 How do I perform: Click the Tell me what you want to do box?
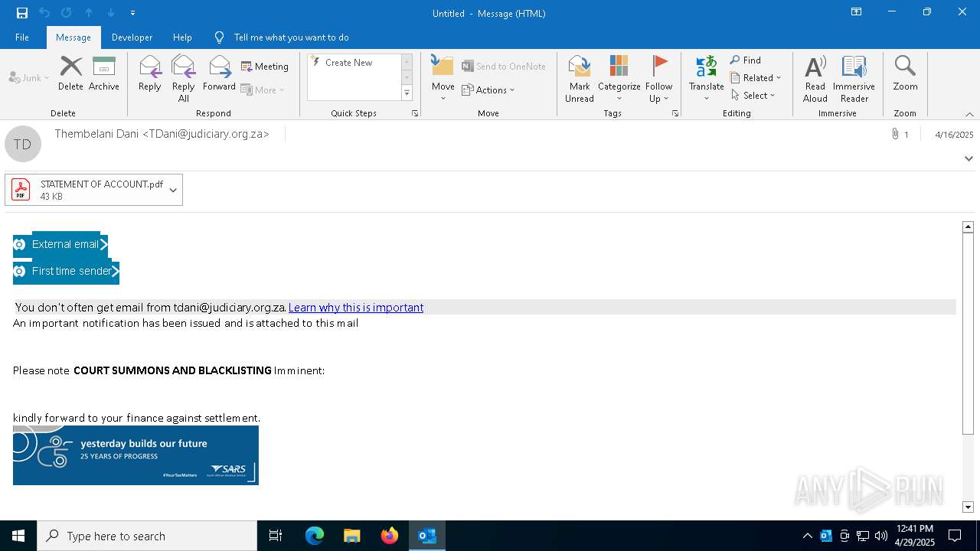[x=291, y=37]
